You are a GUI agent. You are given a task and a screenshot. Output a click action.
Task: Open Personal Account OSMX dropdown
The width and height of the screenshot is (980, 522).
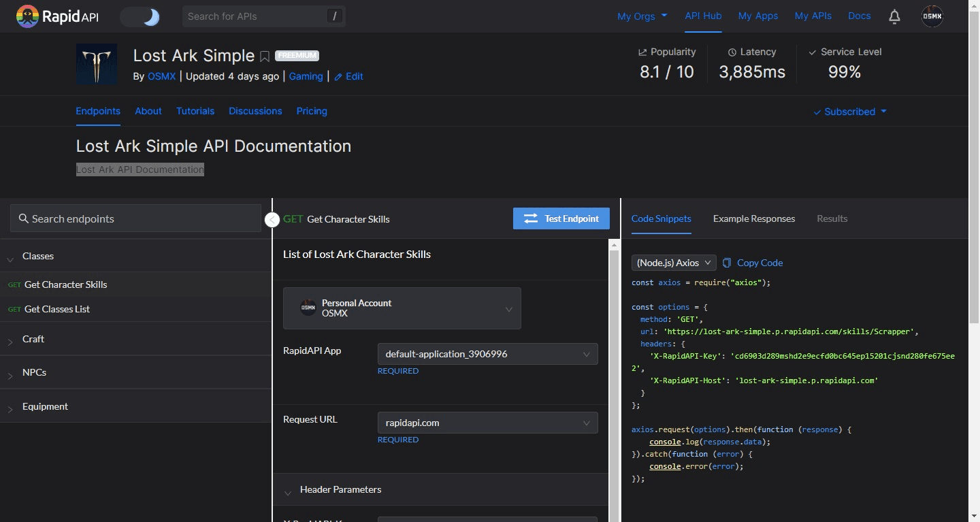(x=402, y=308)
